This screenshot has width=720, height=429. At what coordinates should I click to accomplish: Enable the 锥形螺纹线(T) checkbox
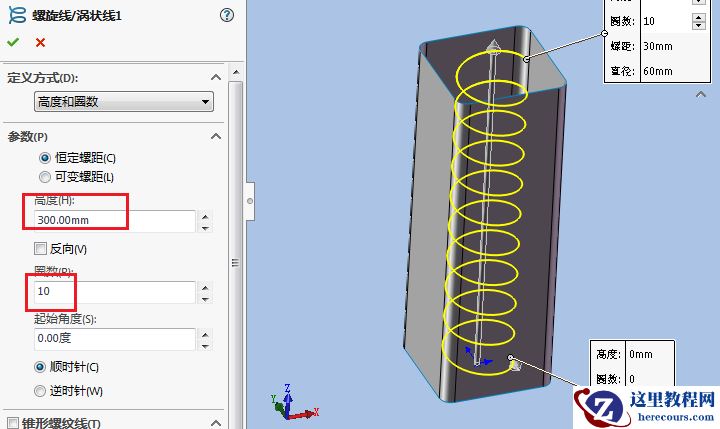pyautogui.click(x=13, y=423)
